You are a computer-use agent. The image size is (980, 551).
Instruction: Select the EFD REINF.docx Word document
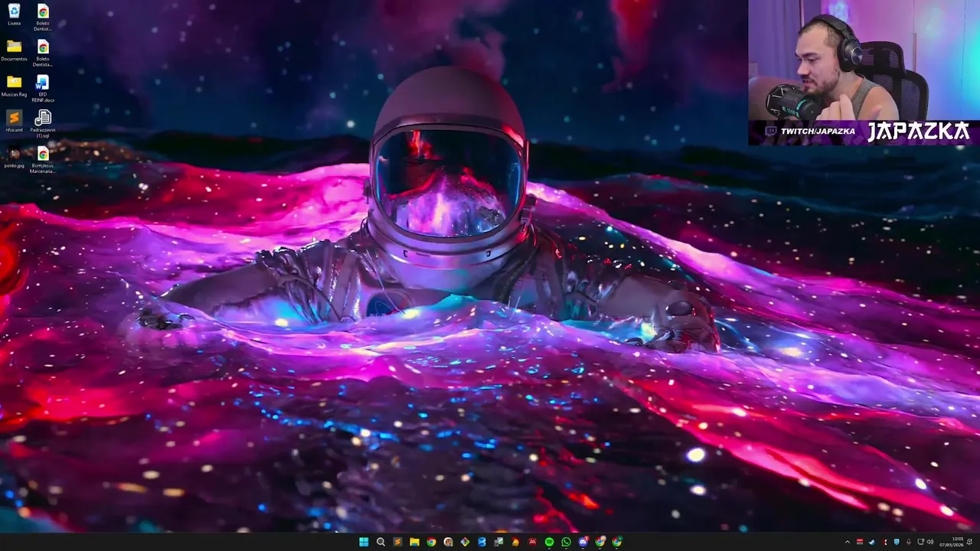[x=43, y=88]
